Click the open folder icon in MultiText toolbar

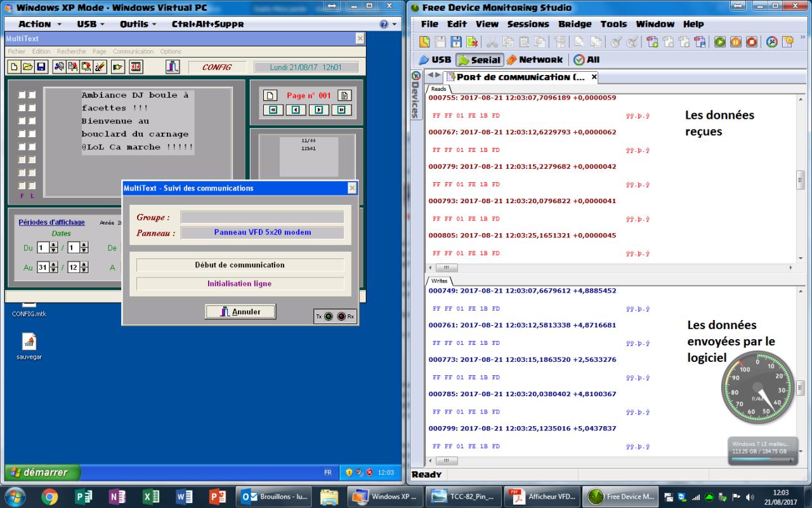[x=27, y=67]
